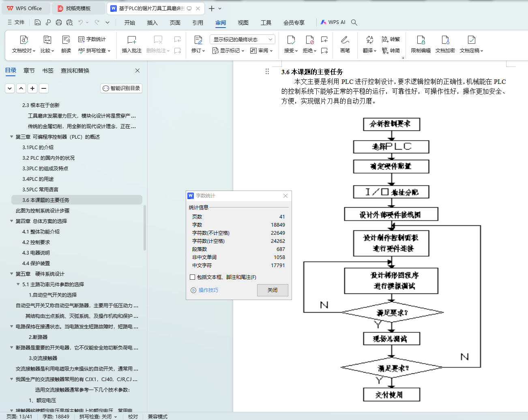Click the up-chevron button in outline panel
528x420 pixels.
click(x=21, y=88)
